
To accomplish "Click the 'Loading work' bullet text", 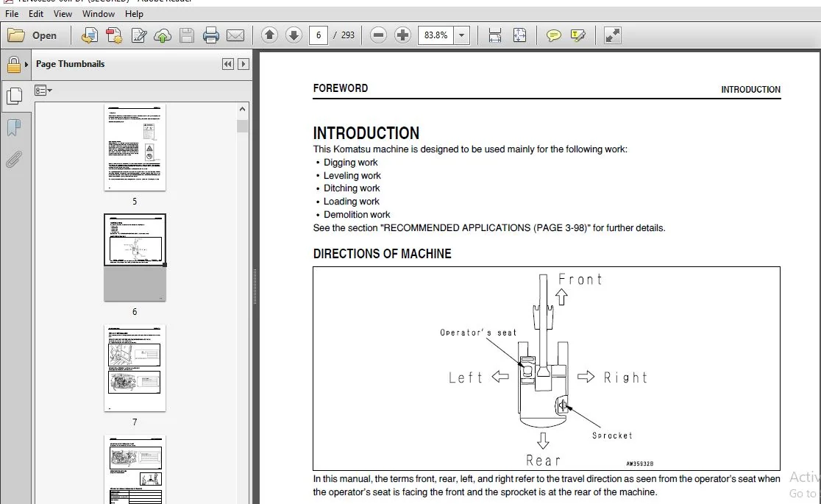I will click(x=352, y=201).
